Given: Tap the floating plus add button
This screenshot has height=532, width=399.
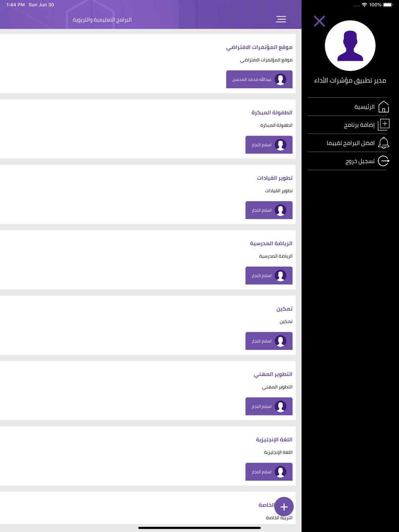Looking at the screenshot, I should tap(284, 506).
